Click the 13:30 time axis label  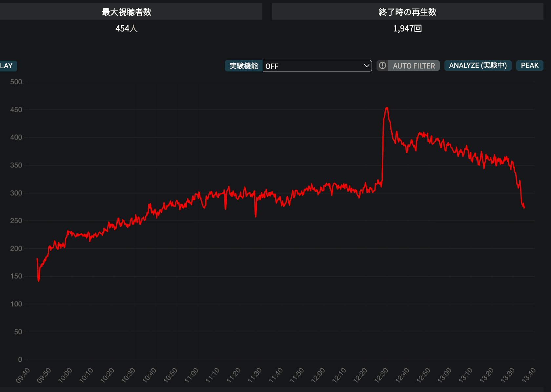point(508,375)
